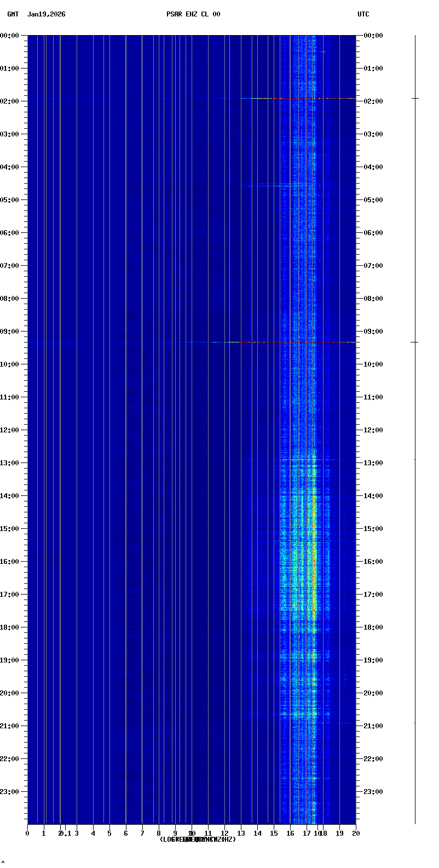Select the 16:00 label on the right time axis

373,562
